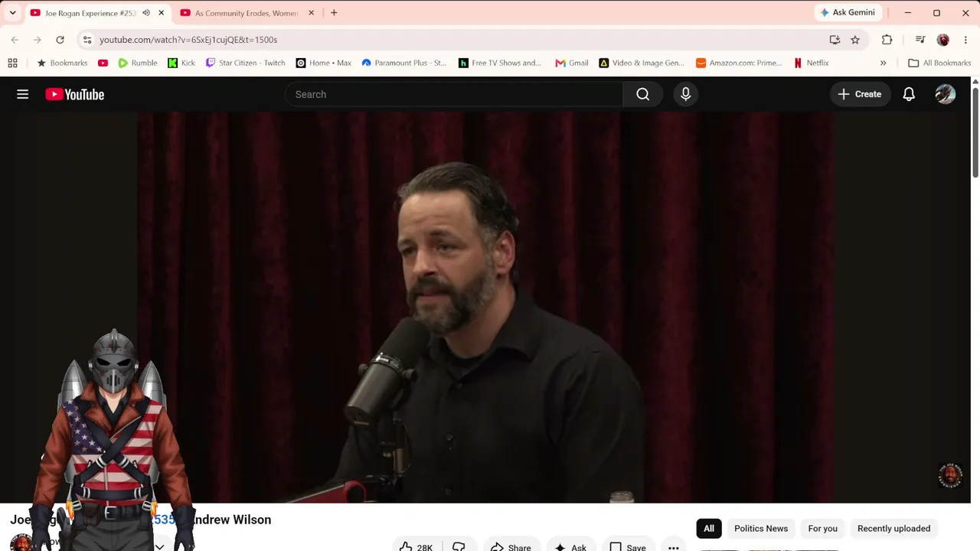Image resolution: width=980 pixels, height=551 pixels.
Task: Open the Chrome profile avatar
Action: [x=943, y=40]
